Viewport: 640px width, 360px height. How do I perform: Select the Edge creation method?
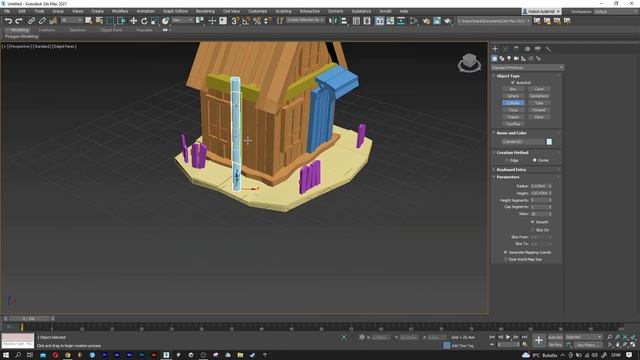(507, 160)
